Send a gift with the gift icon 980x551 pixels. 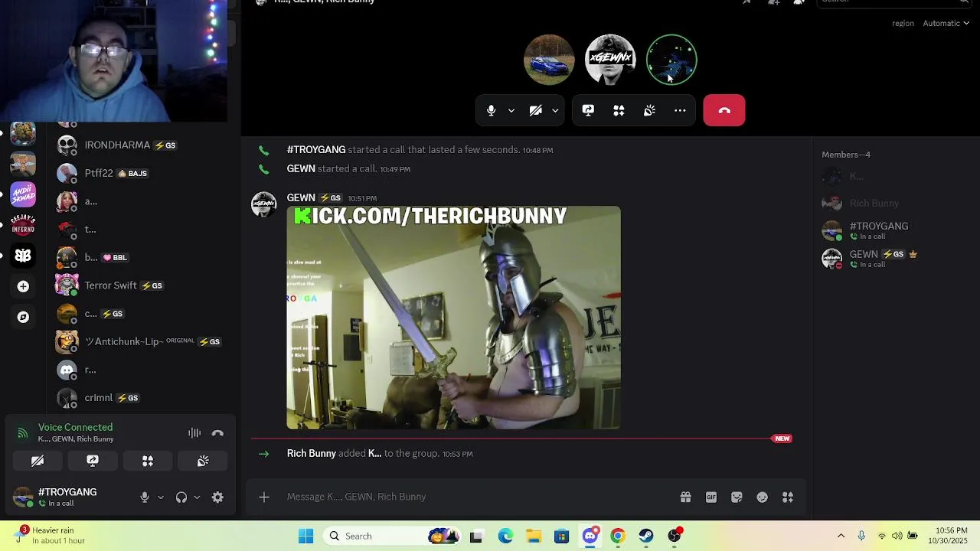click(685, 497)
